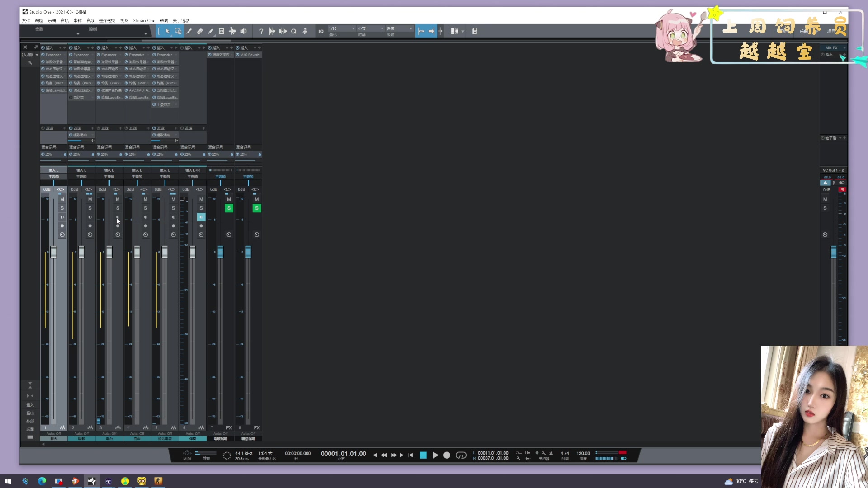868x488 pixels.
Task: Click FX channel 7 blue fader handle
Action: click(220, 252)
